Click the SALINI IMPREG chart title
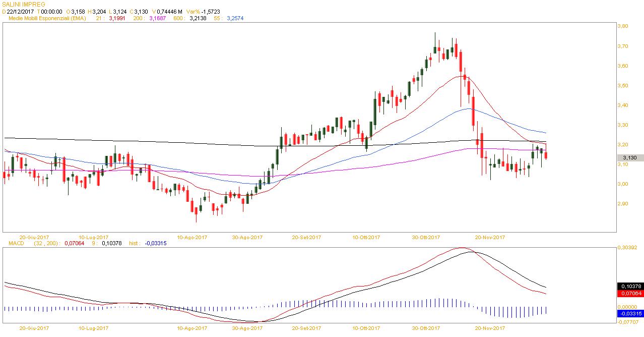The width and height of the screenshot is (644, 337). click(x=24, y=5)
